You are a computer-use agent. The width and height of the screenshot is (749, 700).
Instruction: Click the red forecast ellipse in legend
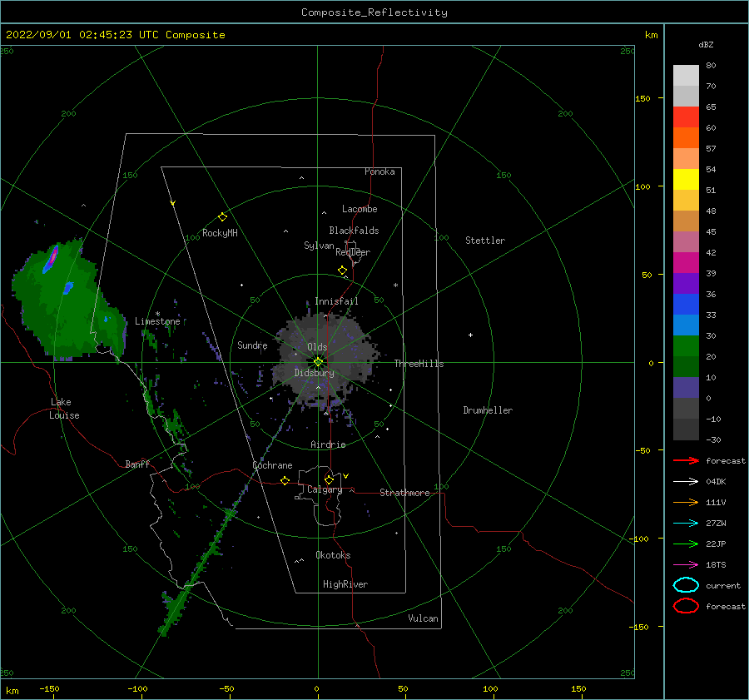[686, 606]
